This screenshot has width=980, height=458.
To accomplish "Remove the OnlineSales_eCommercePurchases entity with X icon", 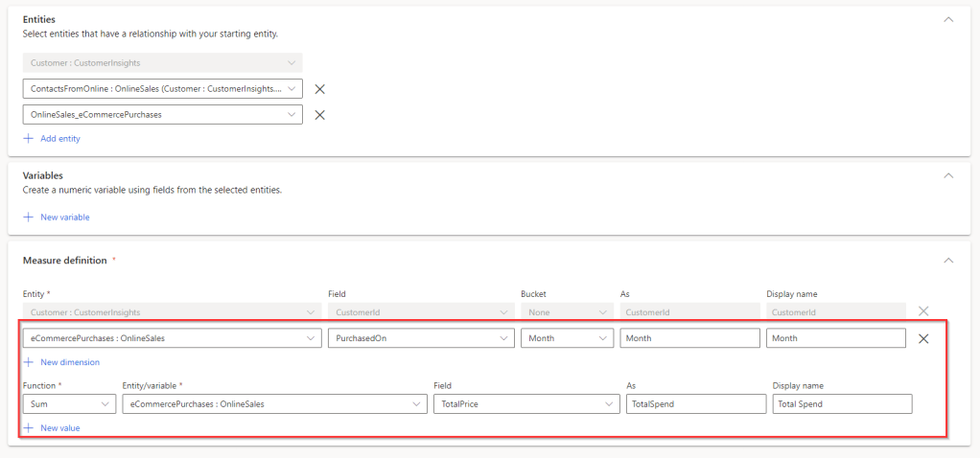I will click(x=320, y=115).
